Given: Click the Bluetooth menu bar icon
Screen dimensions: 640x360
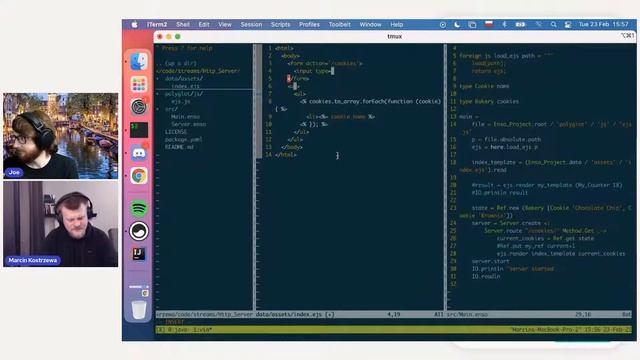Looking at the screenshot, I should (x=504, y=24).
